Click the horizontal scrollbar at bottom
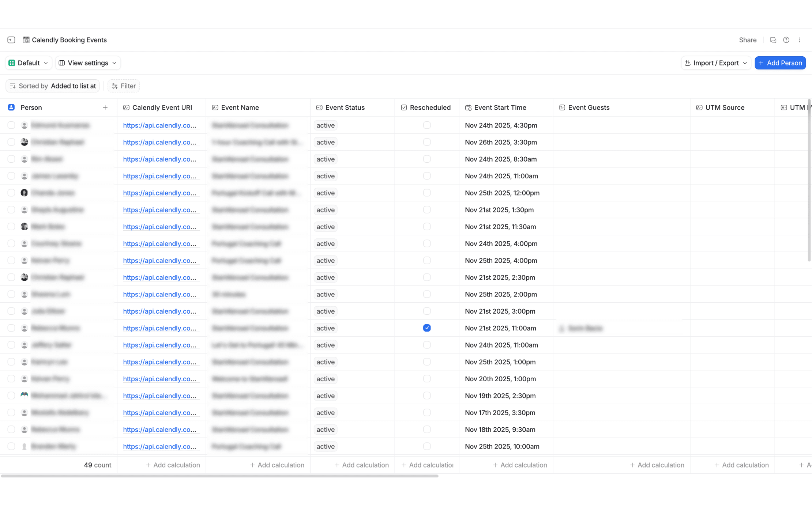Viewport: 812px width, 507px height. 219,476
